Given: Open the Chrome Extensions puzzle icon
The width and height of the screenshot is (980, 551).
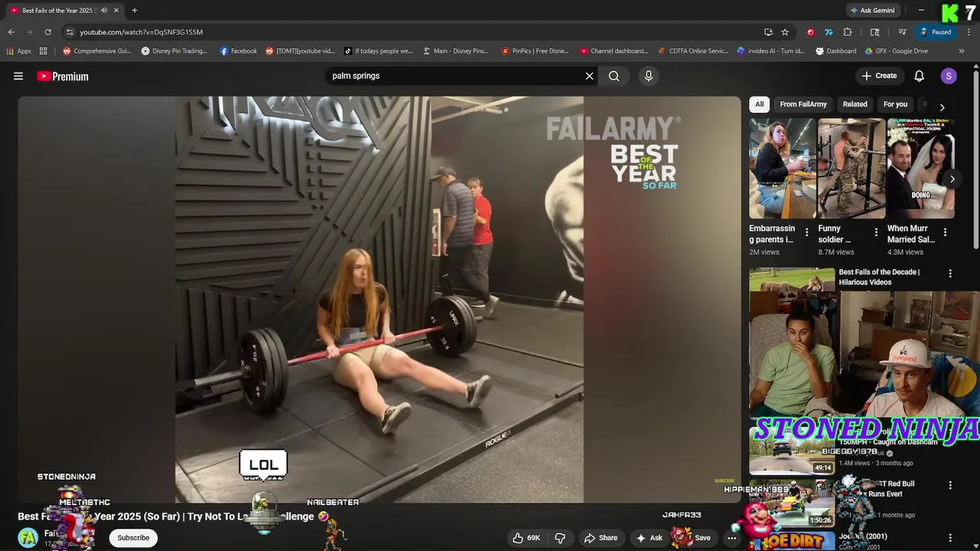Looking at the screenshot, I should [848, 32].
